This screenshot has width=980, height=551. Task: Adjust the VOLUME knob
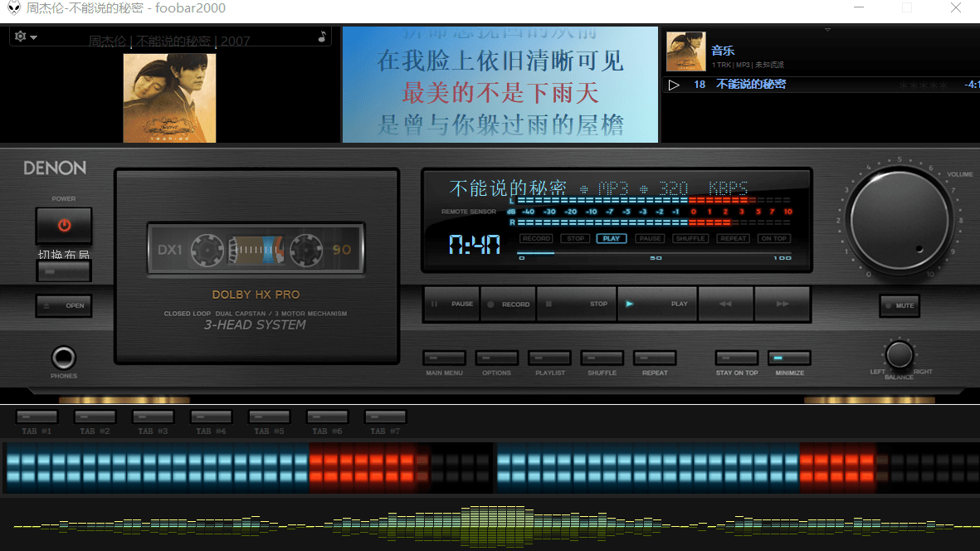pos(900,220)
